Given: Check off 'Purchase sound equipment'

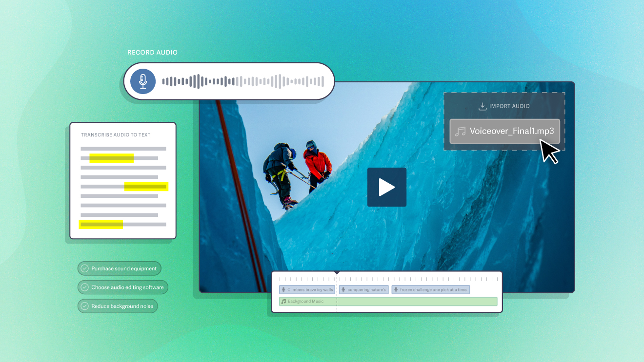Looking at the screenshot, I should [x=85, y=268].
